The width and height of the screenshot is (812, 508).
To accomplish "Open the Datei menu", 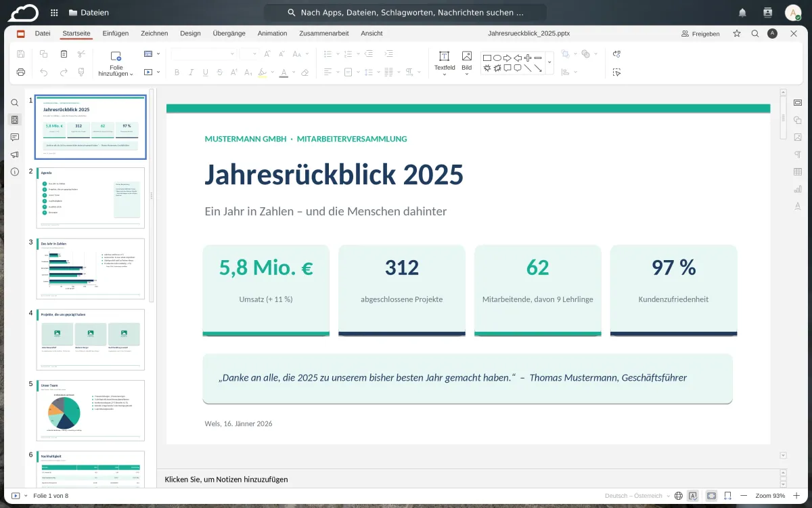I will click(43, 33).
